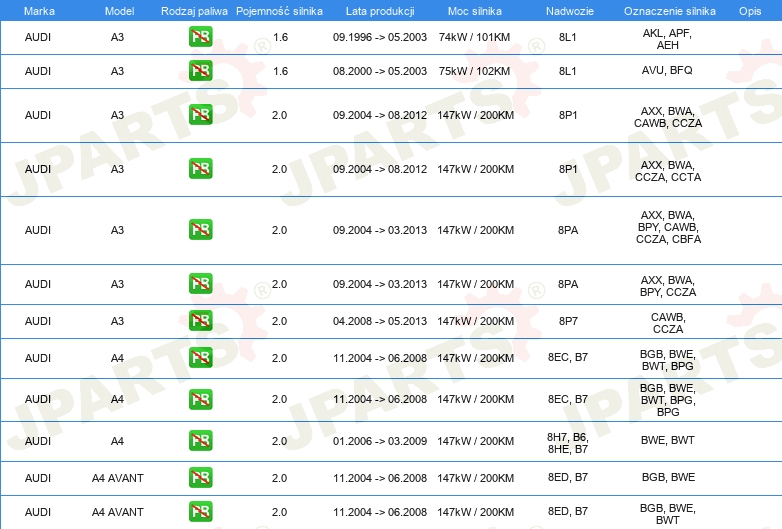Click the Rodzaj paliwa column header

(194, 11)
